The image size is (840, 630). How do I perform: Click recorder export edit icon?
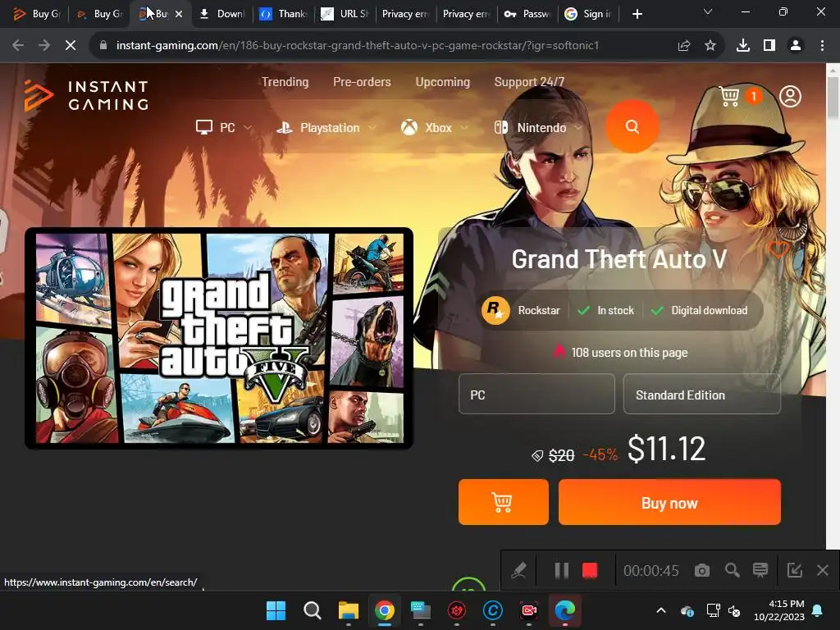pos(794,571)
